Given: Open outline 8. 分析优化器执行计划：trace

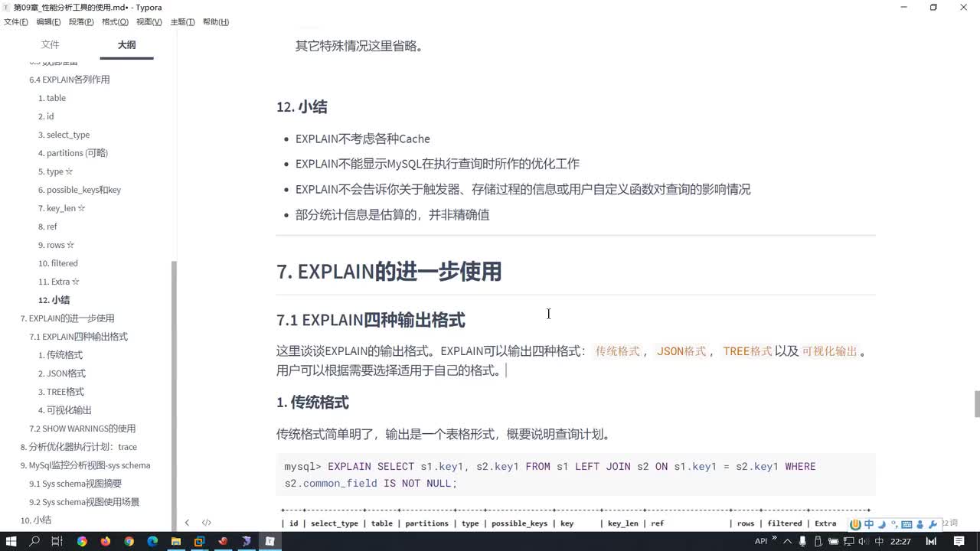Looking at the screenshot, I should click(79, 447).
